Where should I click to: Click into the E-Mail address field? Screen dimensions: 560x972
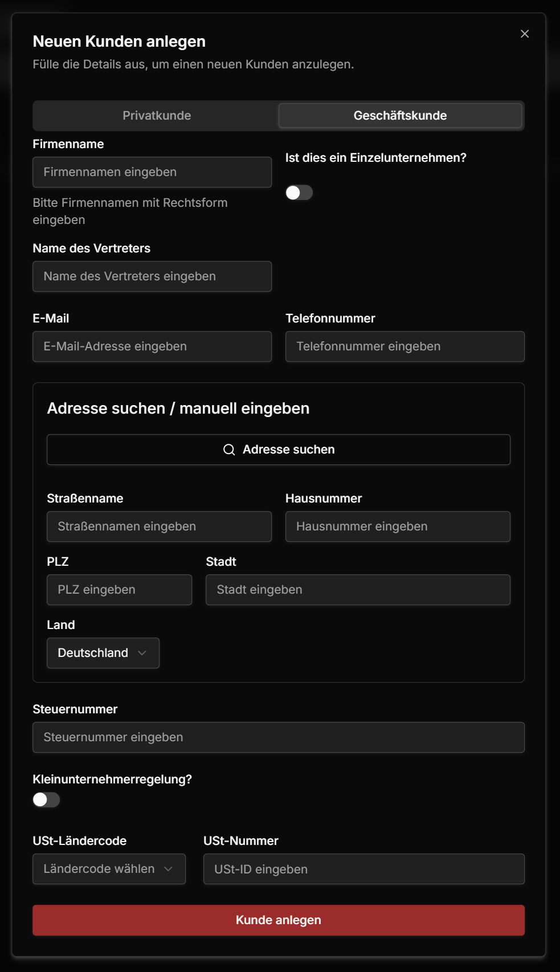point(152,346)
